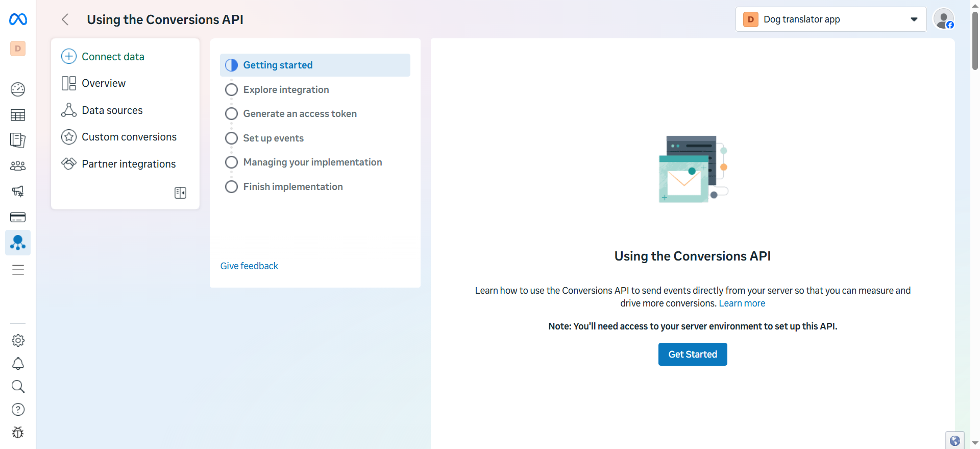This screenshot has width=980, height=449.
Task: Select the Events Manager icon in sidebar
Action: click(18, 243)
